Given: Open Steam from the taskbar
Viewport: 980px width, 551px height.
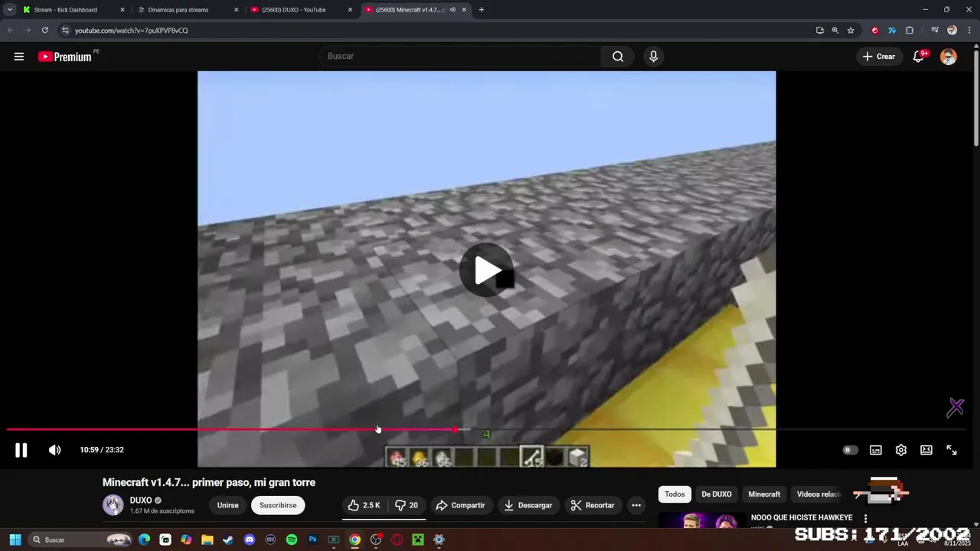Looking at the screenshot, I should coord(228,540).
